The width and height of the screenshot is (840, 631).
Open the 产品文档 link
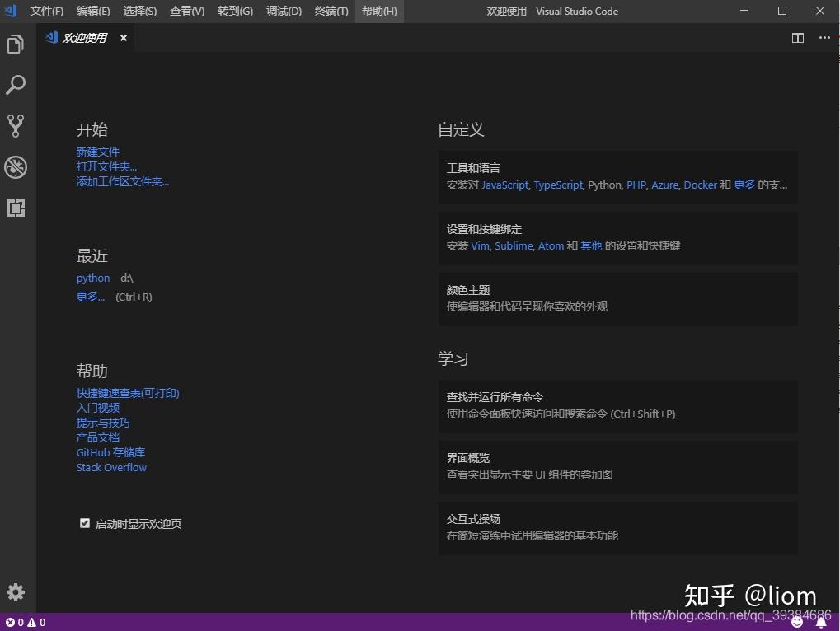click(x=97, y=437)
